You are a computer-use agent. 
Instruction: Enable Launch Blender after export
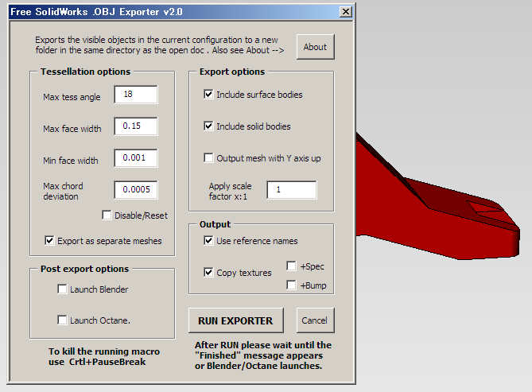63,289
